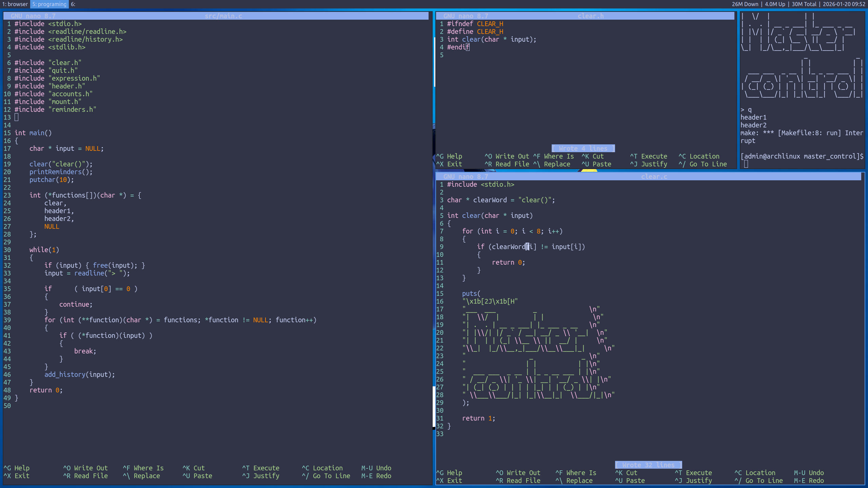Click the 'Wrote 32 lines' status message
This screenshot has width=868, height=488.
click(x=648, y=465)
